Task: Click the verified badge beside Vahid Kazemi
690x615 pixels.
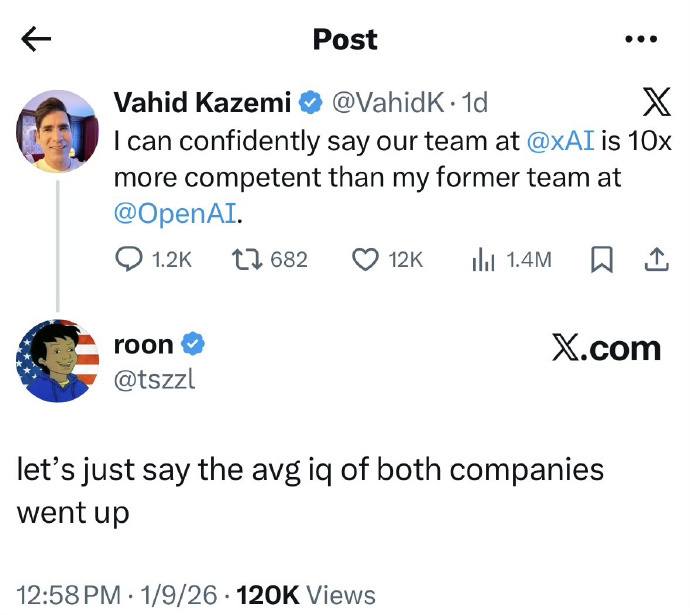Action: [311, 102]
